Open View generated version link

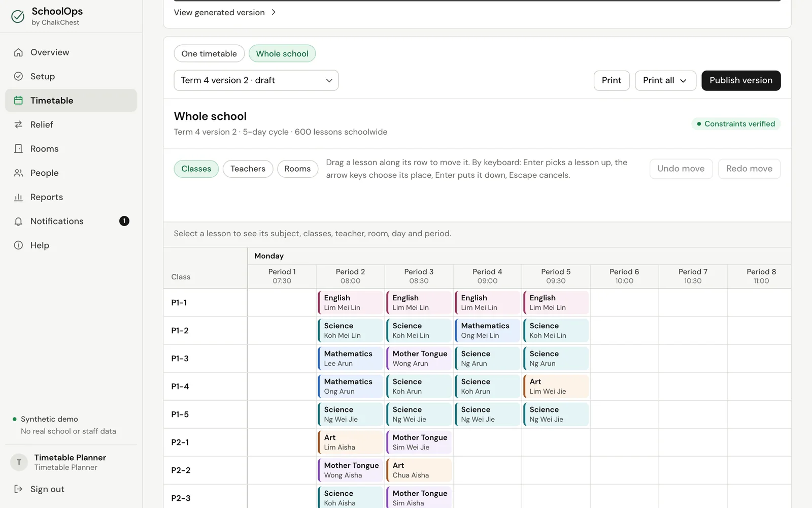point(225,12)
